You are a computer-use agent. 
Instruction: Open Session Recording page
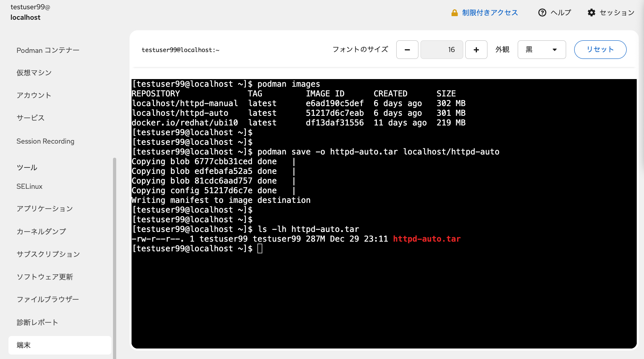45,141
